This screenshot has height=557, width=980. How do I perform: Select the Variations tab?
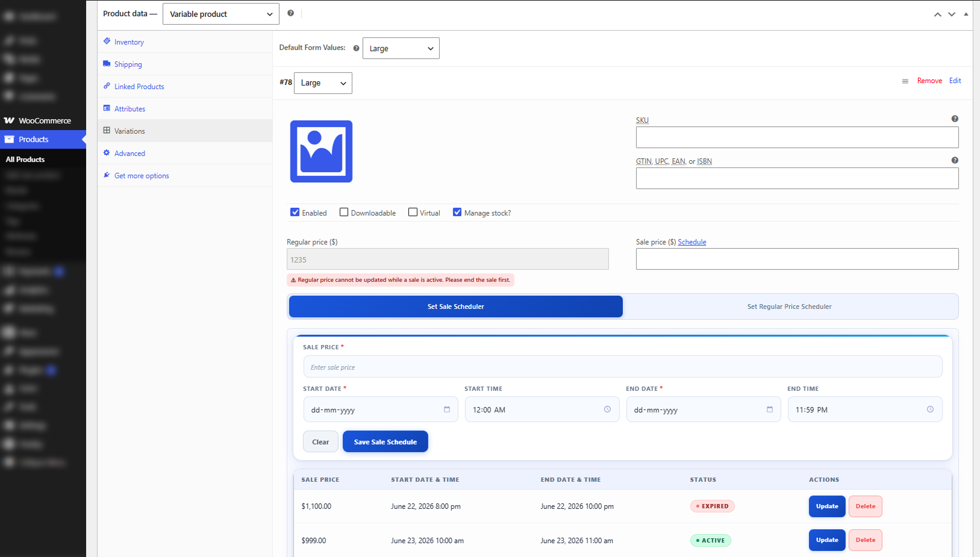[185, 131]
